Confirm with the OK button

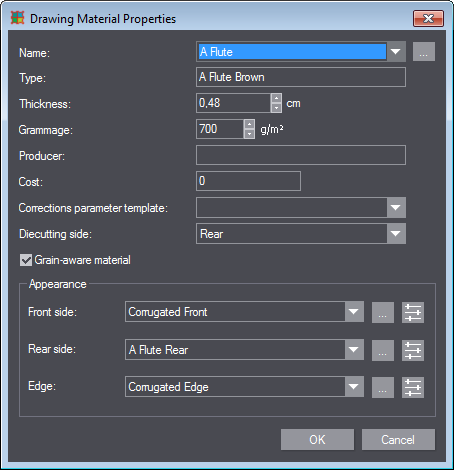click(317, 440)
